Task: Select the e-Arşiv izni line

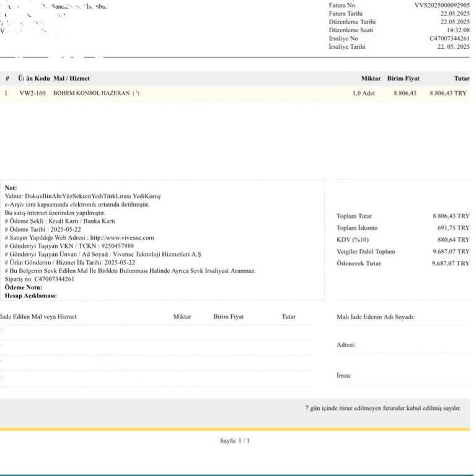Action: 77,205
